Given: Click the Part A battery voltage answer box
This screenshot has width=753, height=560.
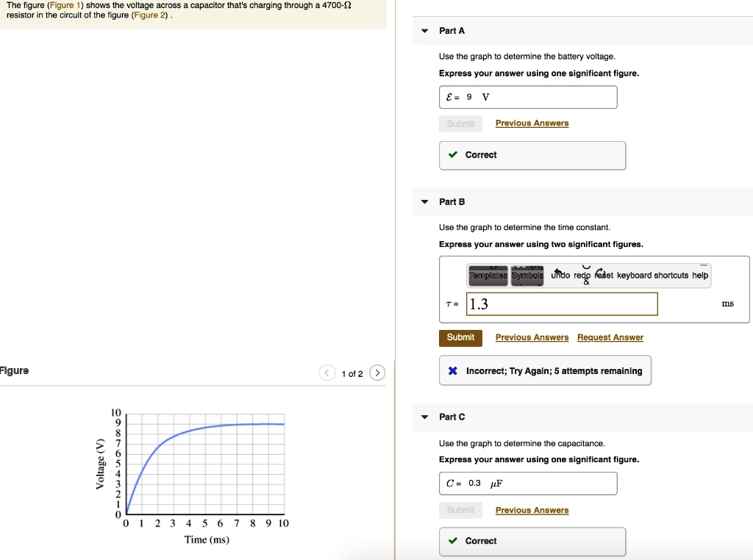Looking at the screenshot, I should (x=528, y=97).
